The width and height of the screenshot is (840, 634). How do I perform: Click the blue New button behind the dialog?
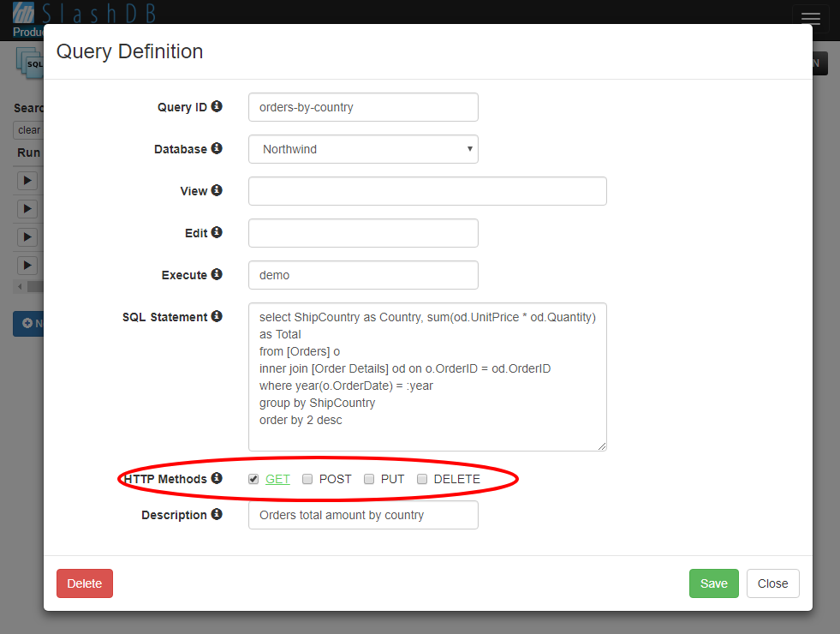tap(28, 324)
